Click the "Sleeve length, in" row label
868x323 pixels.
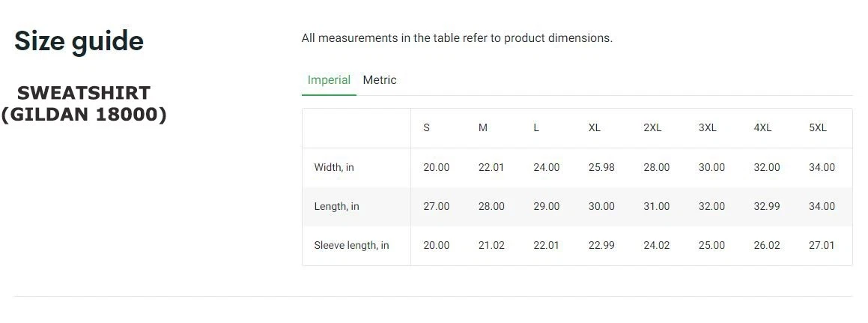tap(351, 246)
